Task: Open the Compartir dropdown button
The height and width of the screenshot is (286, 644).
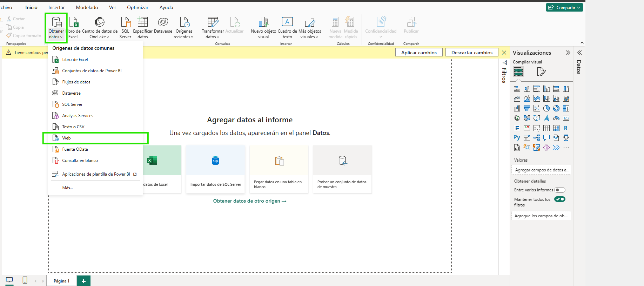Action: 564,7
